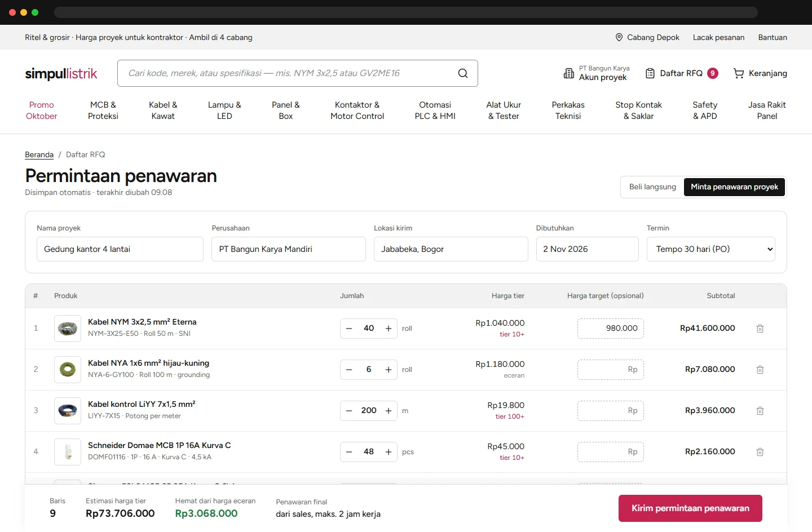This screenshot has width=812, height=532.
Task: Click the simpullistrik logo
Action: click(61, 74)
